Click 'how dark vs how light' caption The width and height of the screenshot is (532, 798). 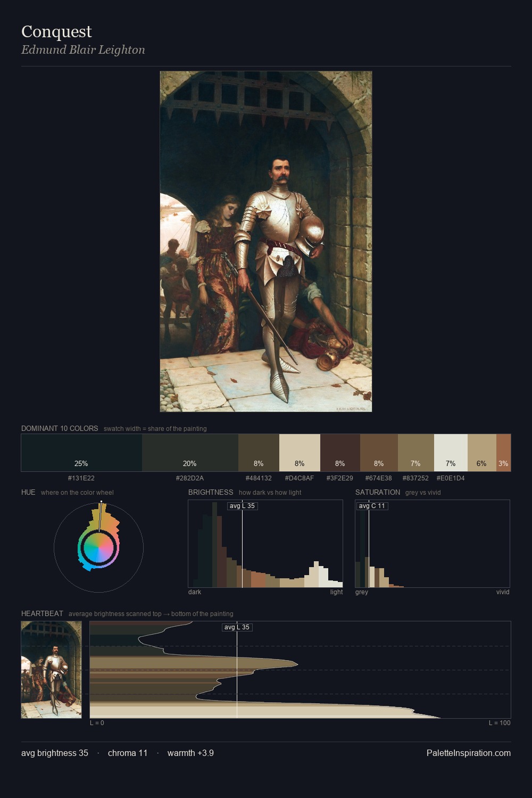click(270, 493)
